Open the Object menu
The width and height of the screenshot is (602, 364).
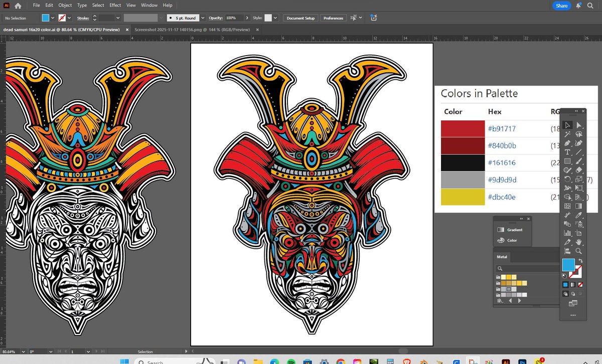65,5
